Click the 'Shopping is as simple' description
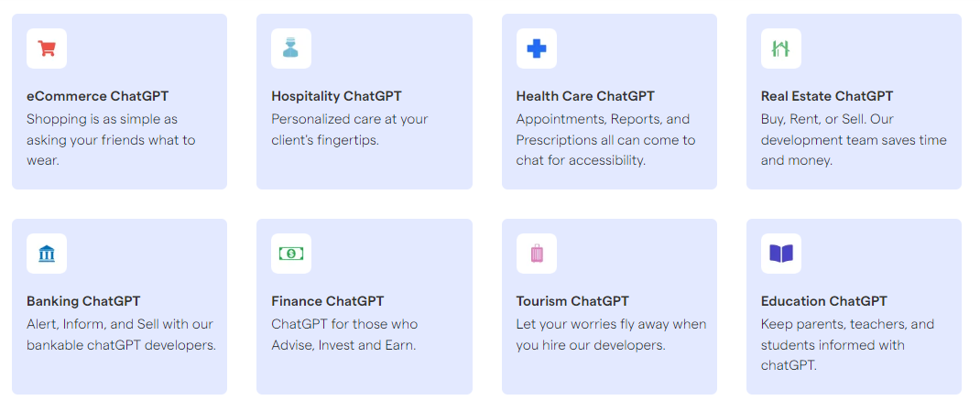Viewport: 980px width, 411px height. (x=111, y=140)
